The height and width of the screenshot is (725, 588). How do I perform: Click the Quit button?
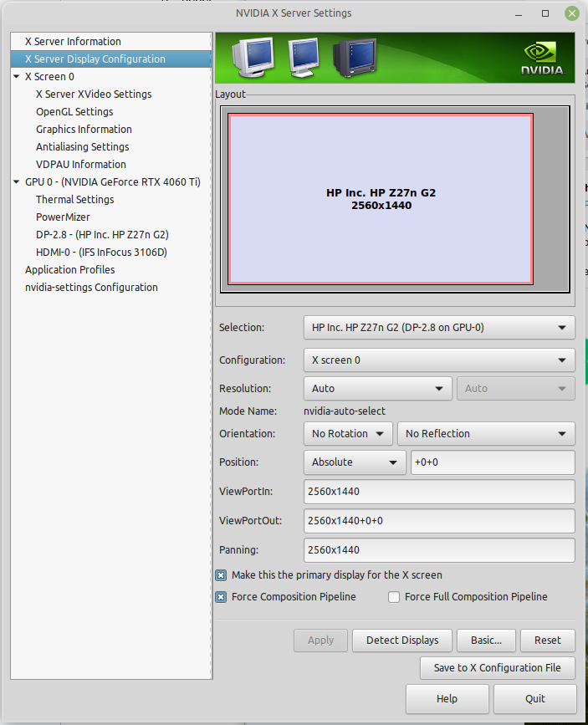[x=534, y=699]
